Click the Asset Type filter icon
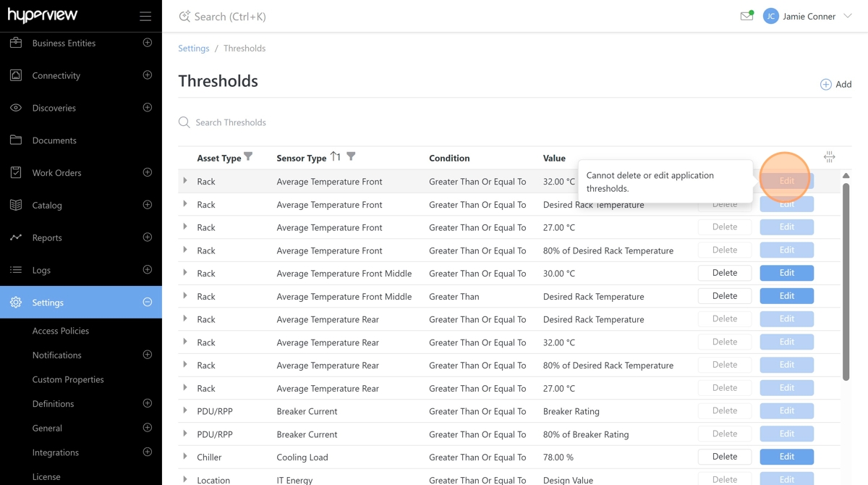The image size is (868, 485). [248, 157]
